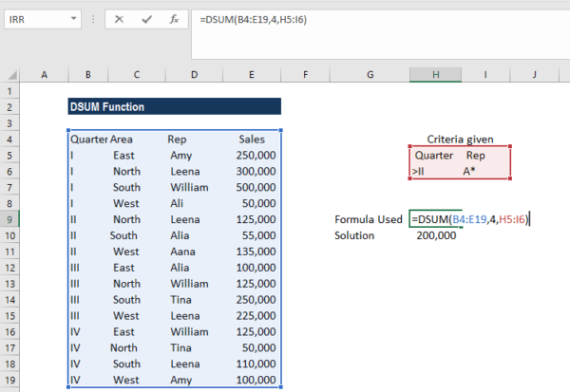Select column A header
Image resolution: width=570 pixels, height=392 pixels.
(44, 75)
